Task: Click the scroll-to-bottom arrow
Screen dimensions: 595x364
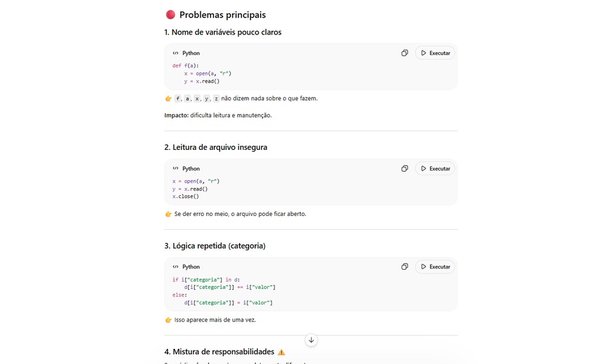Action: (x=311, y=340)
